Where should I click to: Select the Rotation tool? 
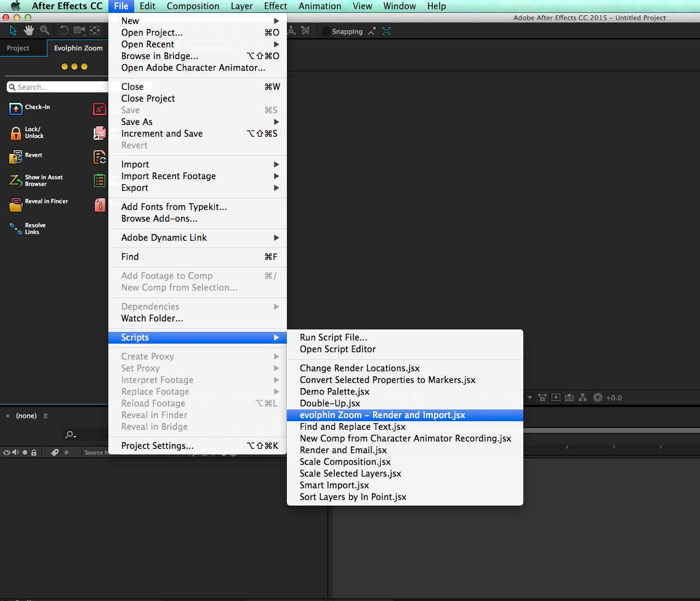[64, 30]
